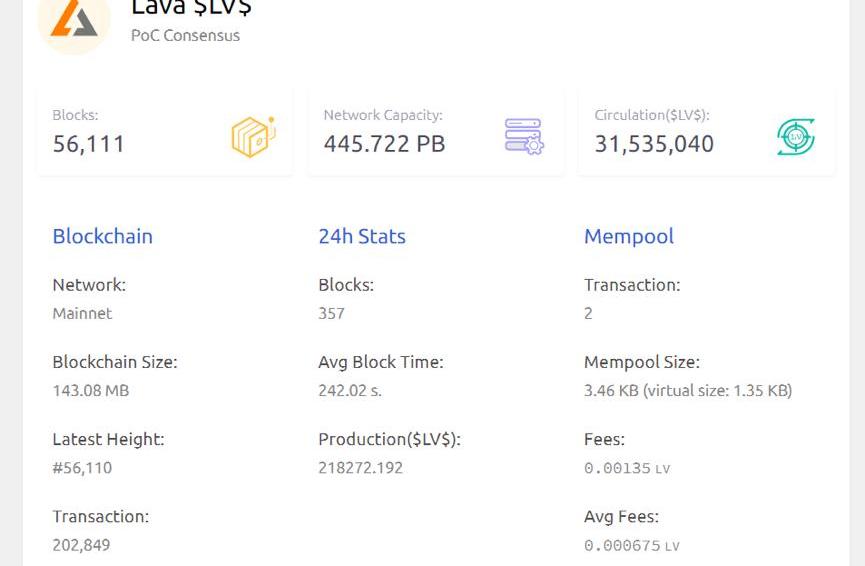Screen dimensions: 865x566
Task: Open the 24h Stats heading
Action: [x=362, y=236]
